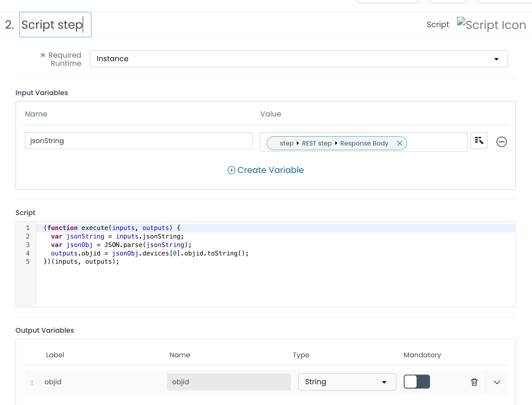Expand the objid output variable details
Image resolution: width=532 pixels, height=405 pixels.
coord(497,382)
